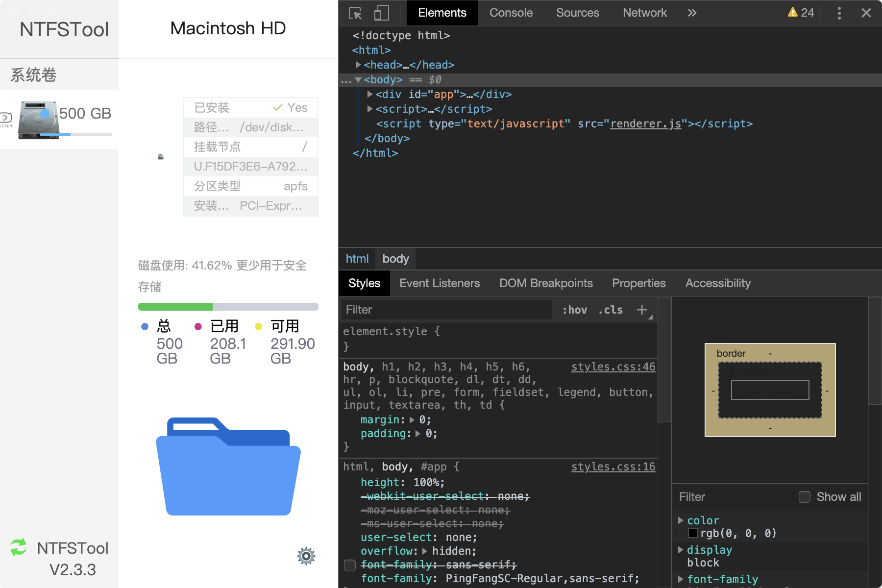Click the black rgb(0, 0, 0) color swatch

(693, 533)
